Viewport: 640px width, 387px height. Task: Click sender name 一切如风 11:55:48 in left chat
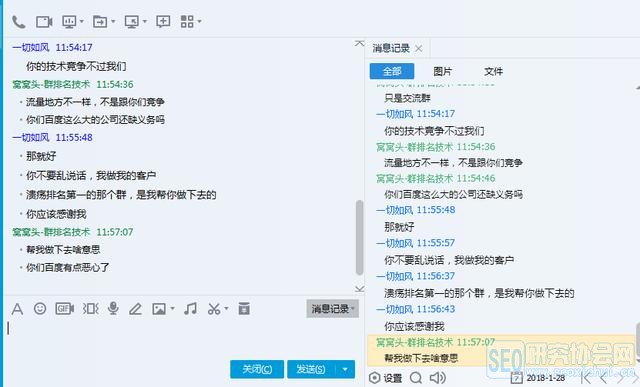click(52, 138)
